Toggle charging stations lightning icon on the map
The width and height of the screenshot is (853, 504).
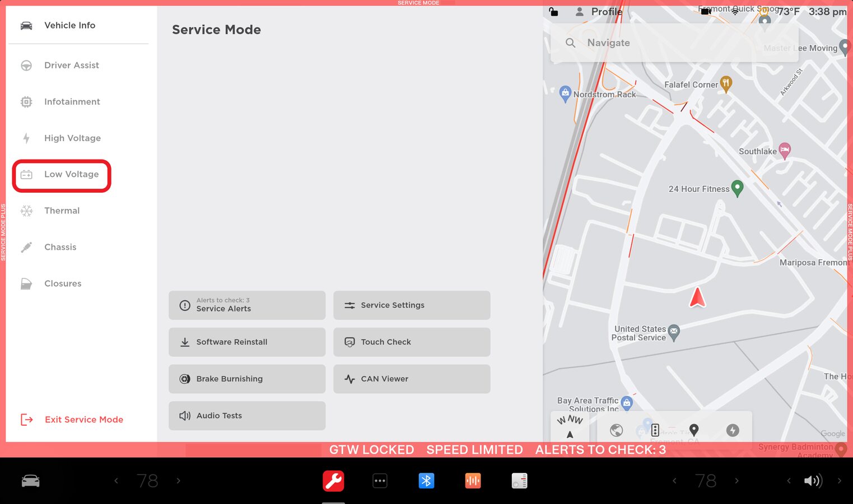click(x=733, y=430)
